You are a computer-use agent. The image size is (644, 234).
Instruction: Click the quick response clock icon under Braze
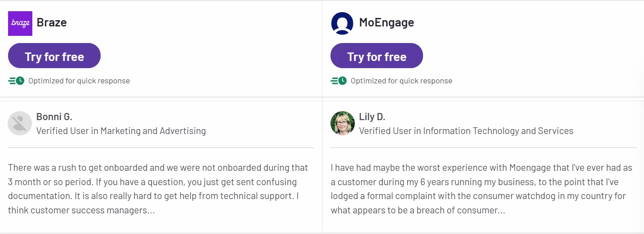click(x=17, y=81)
